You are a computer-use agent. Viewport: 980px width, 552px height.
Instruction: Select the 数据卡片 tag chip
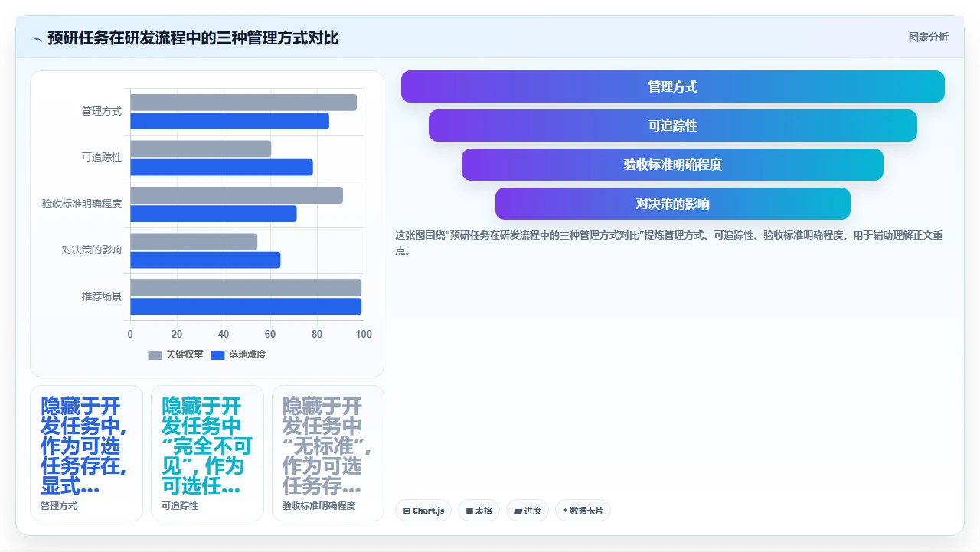[583, 511]
